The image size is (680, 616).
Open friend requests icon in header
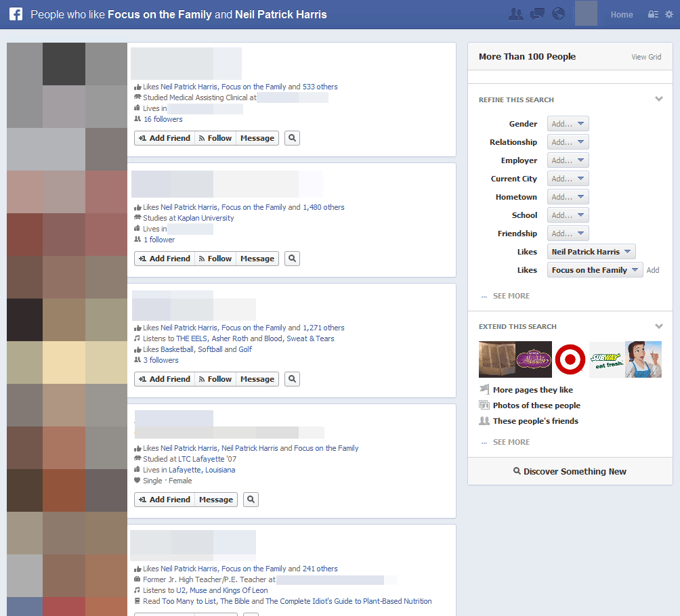pos(515,14)
